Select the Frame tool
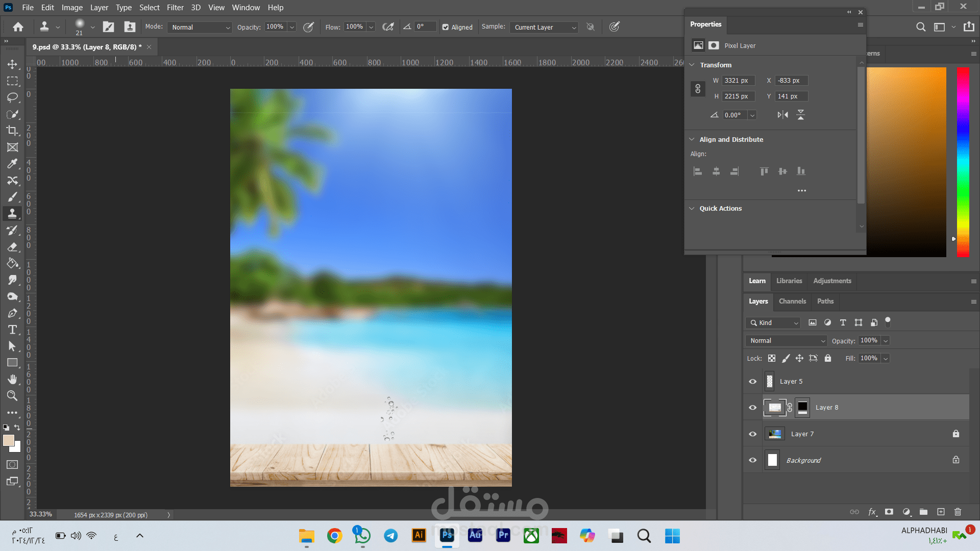 [x=12, y=147]
